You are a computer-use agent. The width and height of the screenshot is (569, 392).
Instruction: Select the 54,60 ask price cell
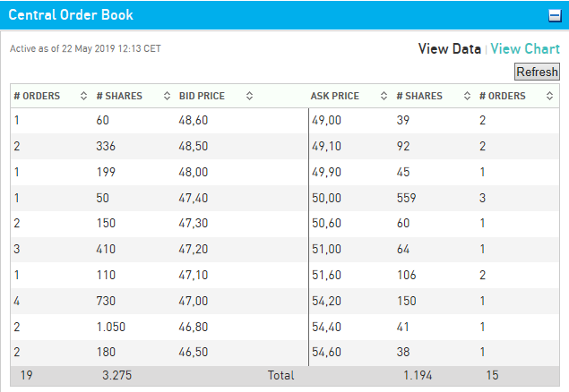pos(325,354)
